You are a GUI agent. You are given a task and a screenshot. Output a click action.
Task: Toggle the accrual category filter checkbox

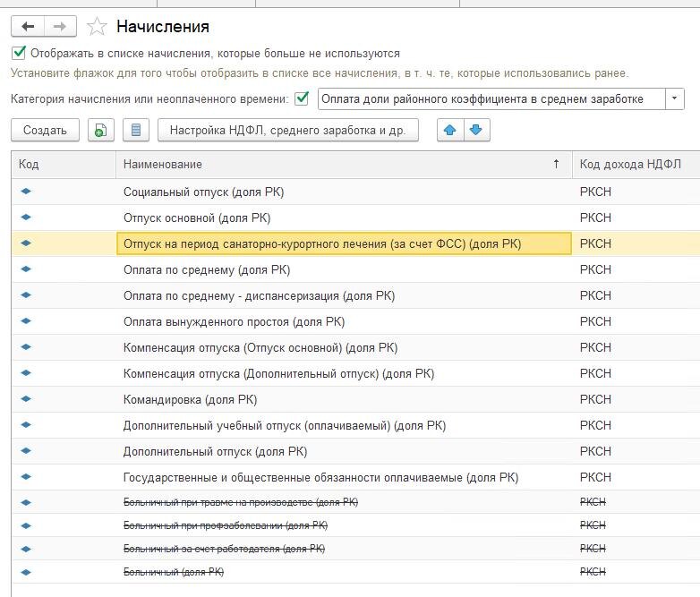point(302,98)
